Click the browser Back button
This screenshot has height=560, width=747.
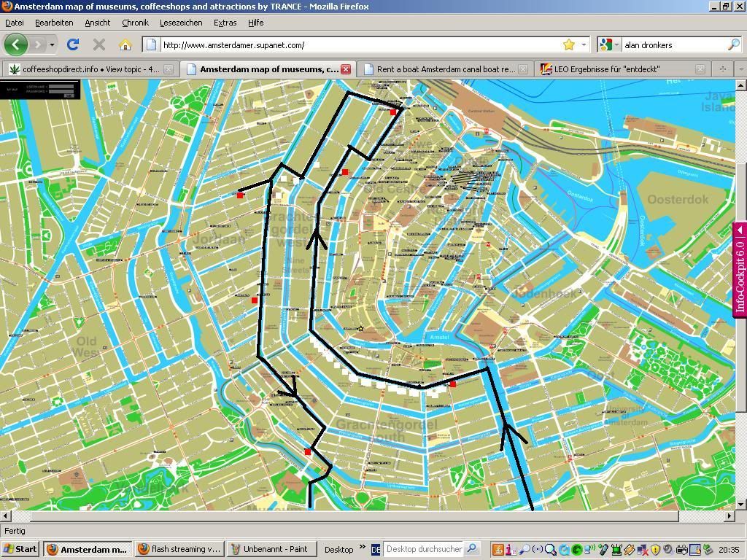pos(15,44)
